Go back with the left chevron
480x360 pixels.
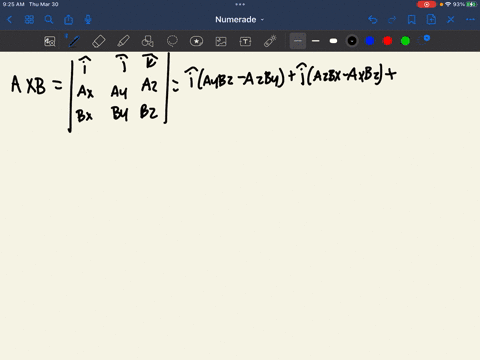coord(9,20)
